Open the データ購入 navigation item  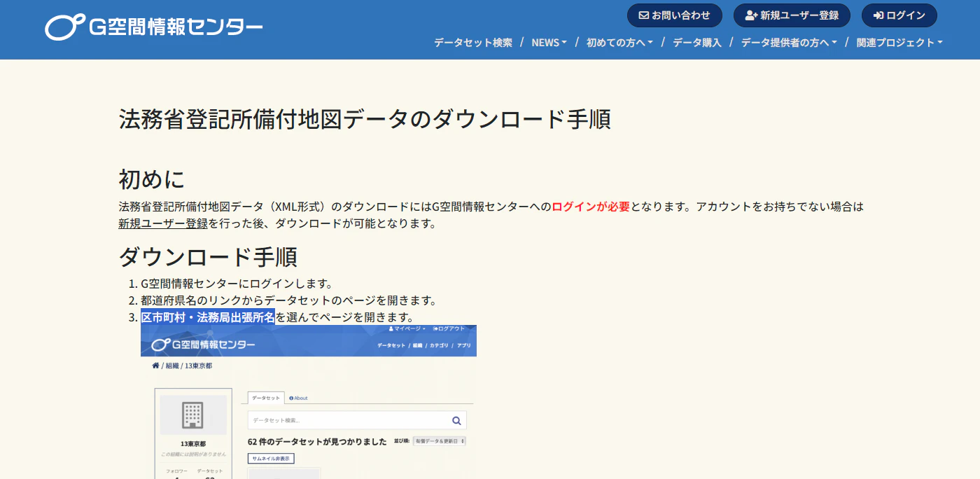click(697, 43)
